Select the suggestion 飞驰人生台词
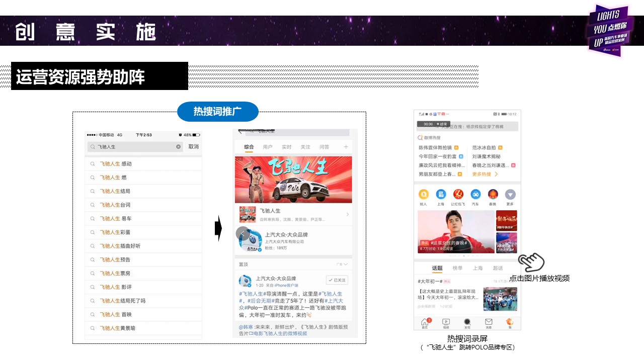The width and height of the screenshot is (644, 362). pyautogui.click(x=143, y=205)
